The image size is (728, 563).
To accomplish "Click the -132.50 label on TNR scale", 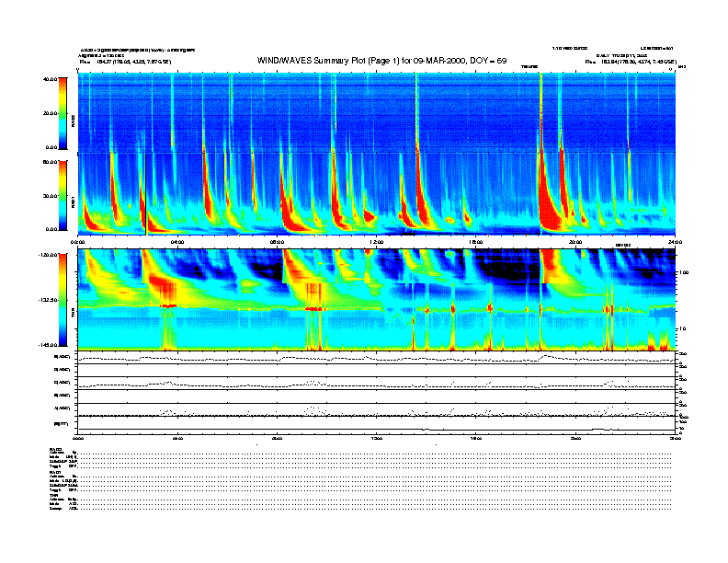I will coord(48,300).
